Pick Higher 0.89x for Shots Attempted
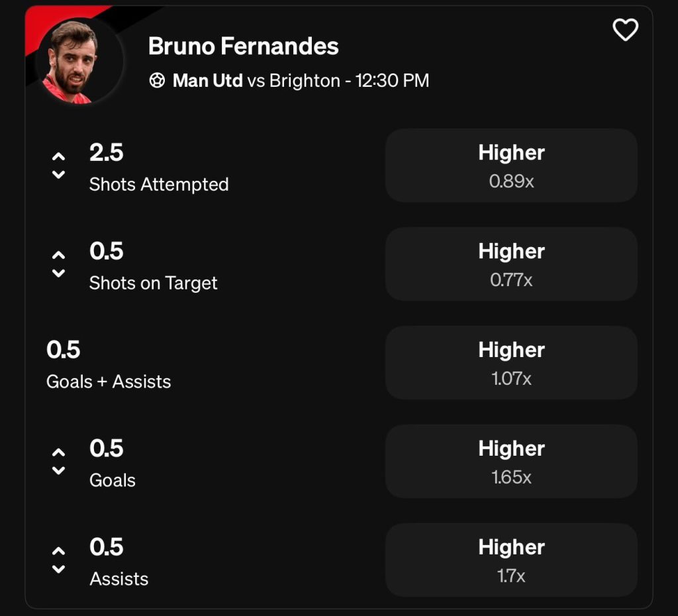This screenshot has height=616, width=678. pyautogui.click(x=511, y=166)
